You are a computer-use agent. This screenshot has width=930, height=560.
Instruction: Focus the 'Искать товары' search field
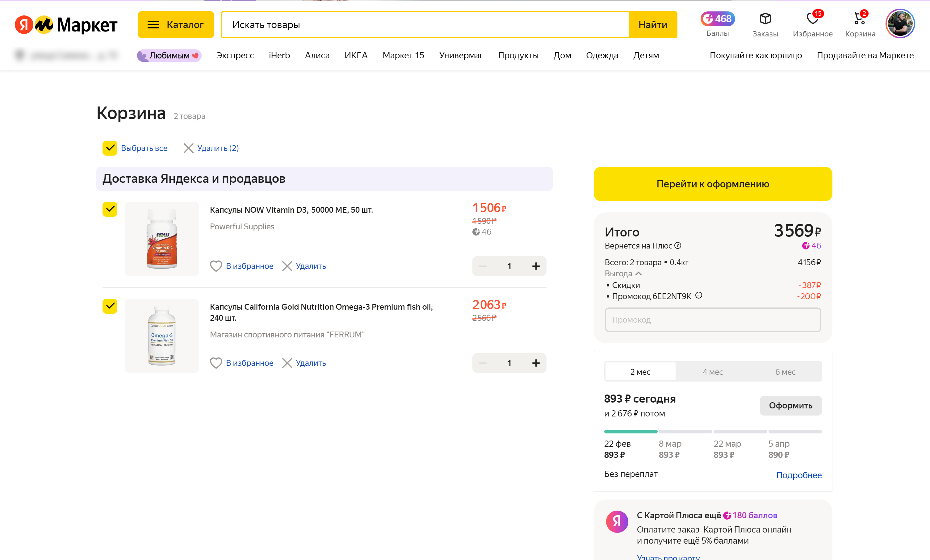point(425,25)
